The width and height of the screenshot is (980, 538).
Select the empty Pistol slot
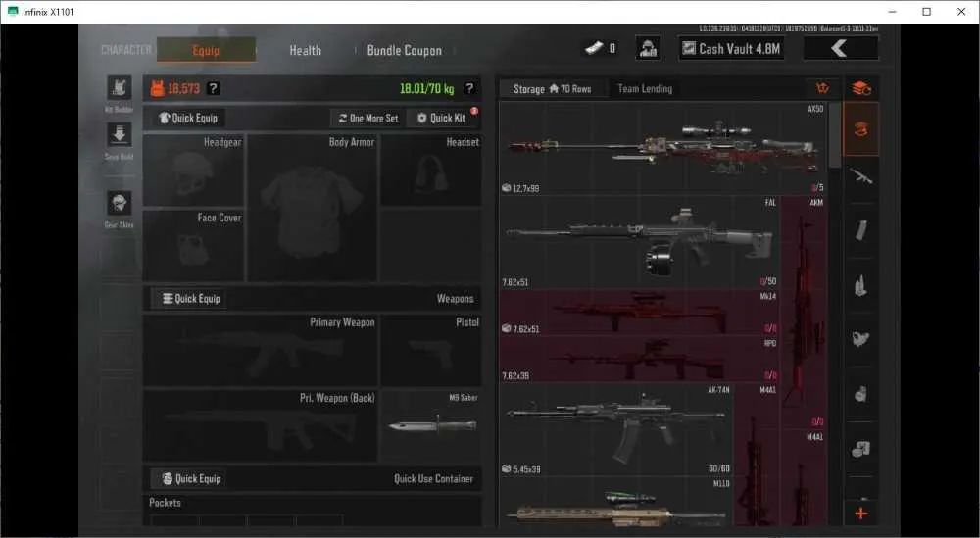point(430,350)
